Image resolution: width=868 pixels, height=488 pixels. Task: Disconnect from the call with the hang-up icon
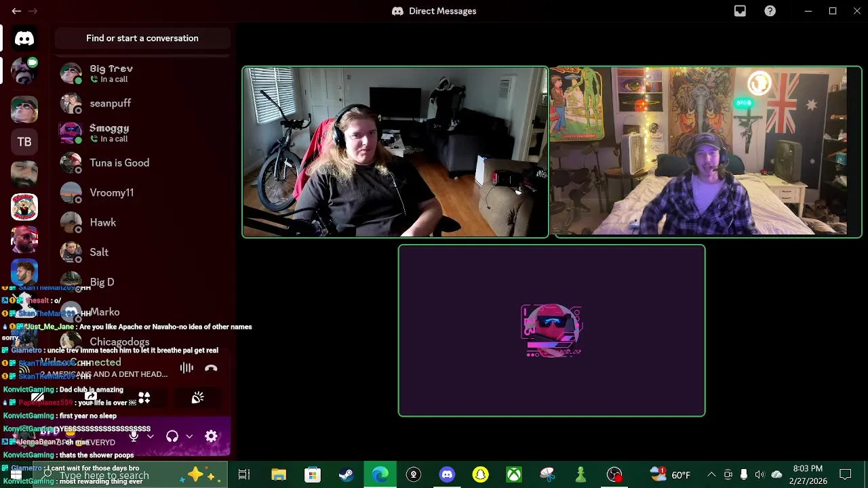pyautogui.click(x=211, y=368)
